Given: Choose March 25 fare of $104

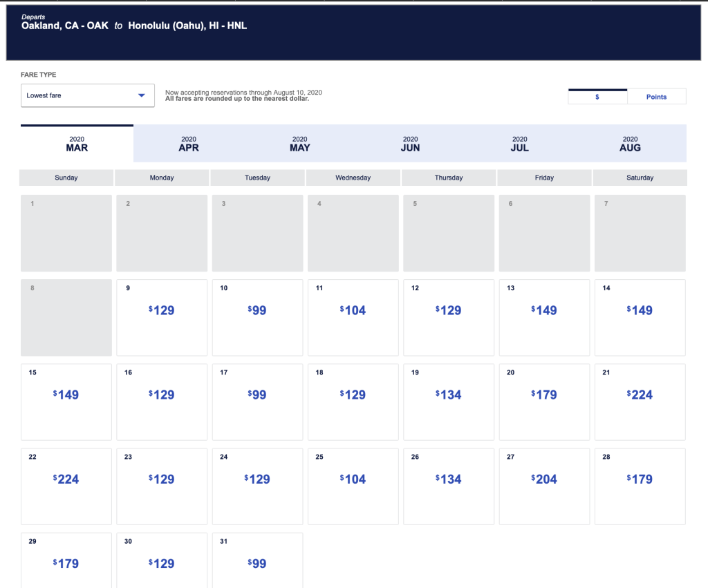Looking at the screenshot, I should point(353,480).
